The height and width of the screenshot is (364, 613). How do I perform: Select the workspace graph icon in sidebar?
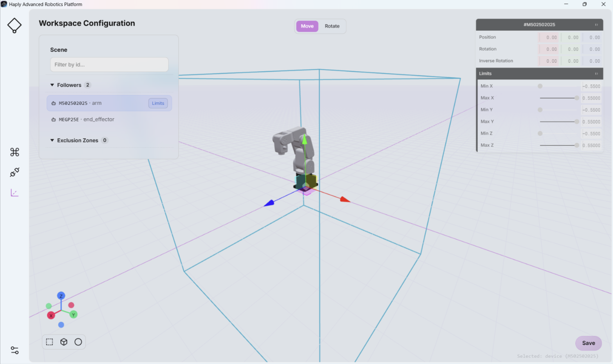(15, 193)
